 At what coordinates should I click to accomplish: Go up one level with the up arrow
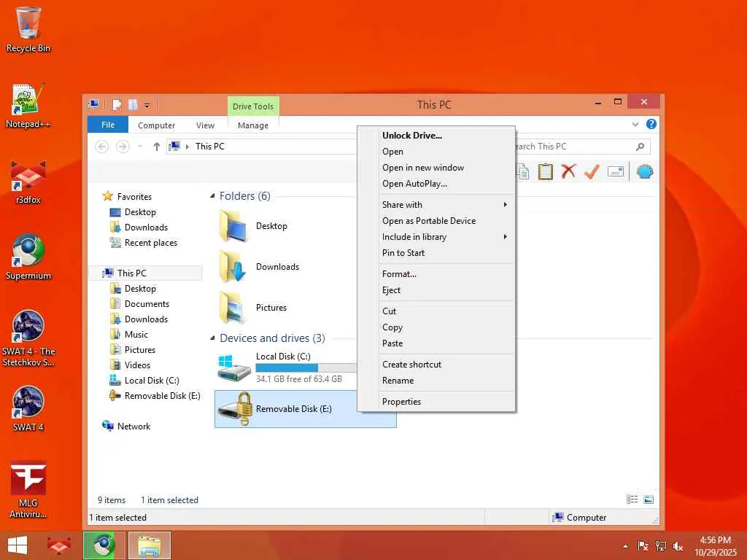point(156,146)
